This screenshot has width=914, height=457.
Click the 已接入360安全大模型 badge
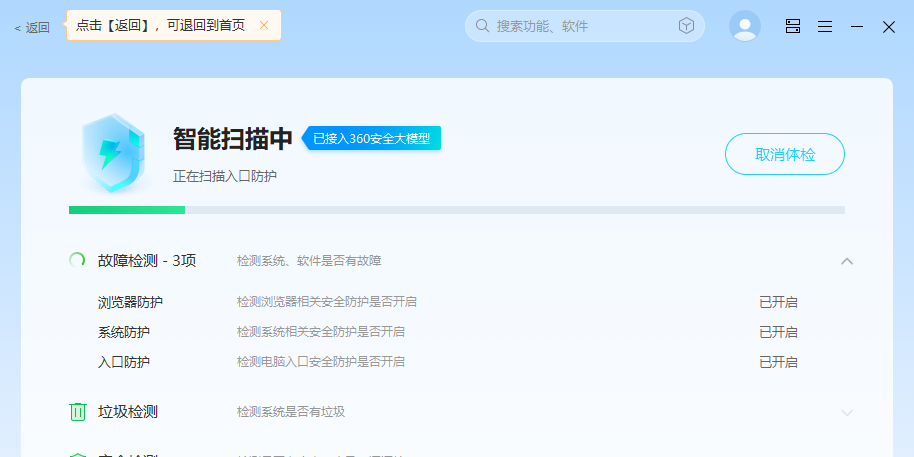point(372,139)
